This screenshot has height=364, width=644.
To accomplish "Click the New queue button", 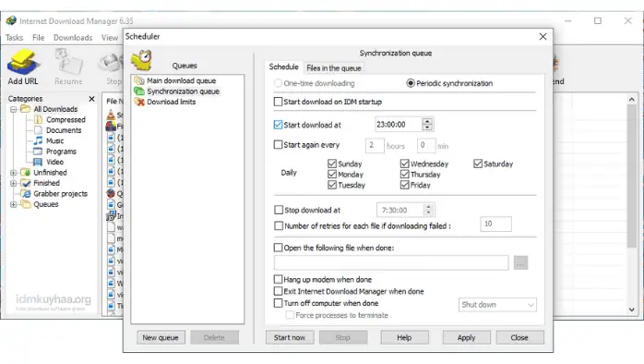I will (161, 338).
